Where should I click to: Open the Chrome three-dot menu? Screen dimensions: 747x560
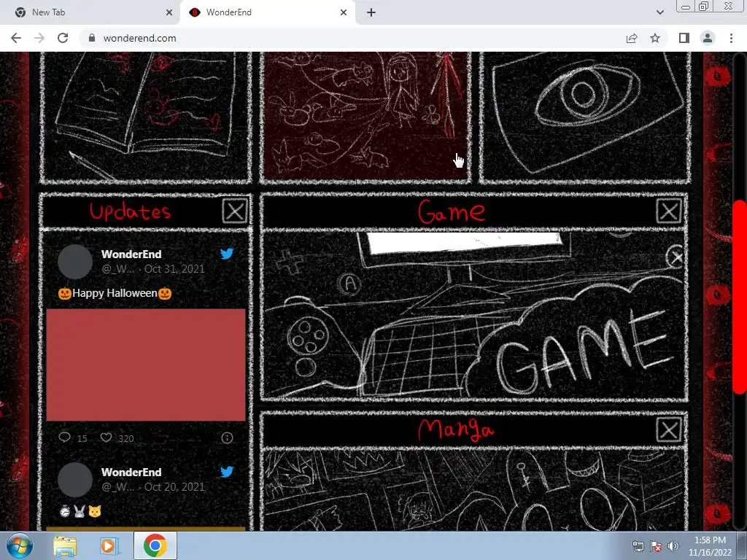(731, 38)
